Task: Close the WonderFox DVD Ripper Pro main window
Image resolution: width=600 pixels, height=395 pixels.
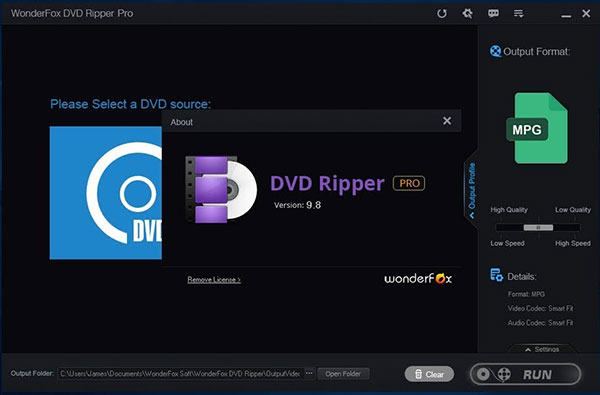Action: pos(586,14)
